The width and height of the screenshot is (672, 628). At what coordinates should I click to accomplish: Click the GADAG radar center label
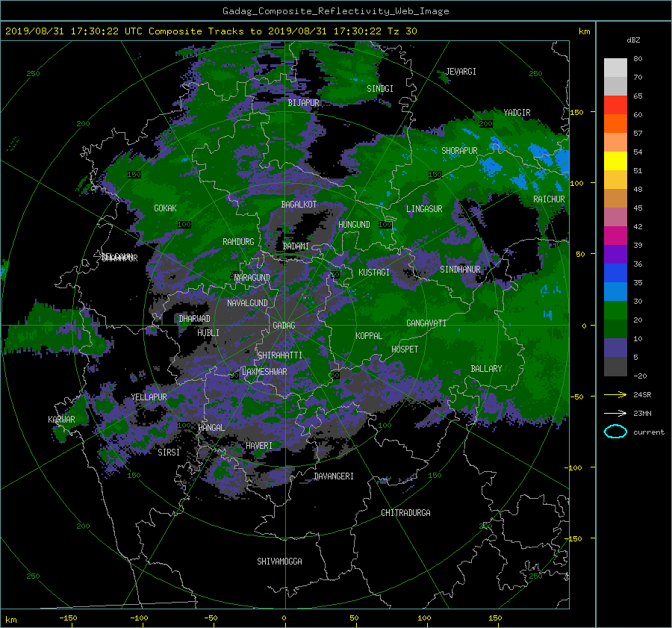click(284, 326)
